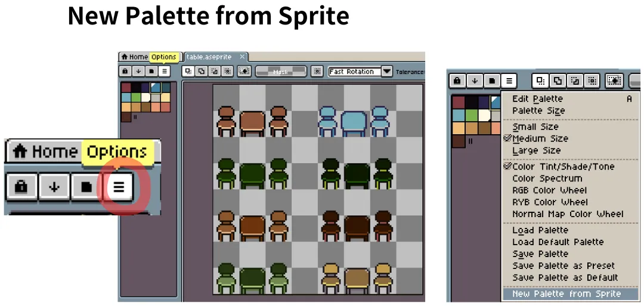
Task: Click the Fast Rotation combo box field
Action: pos(354,72)
